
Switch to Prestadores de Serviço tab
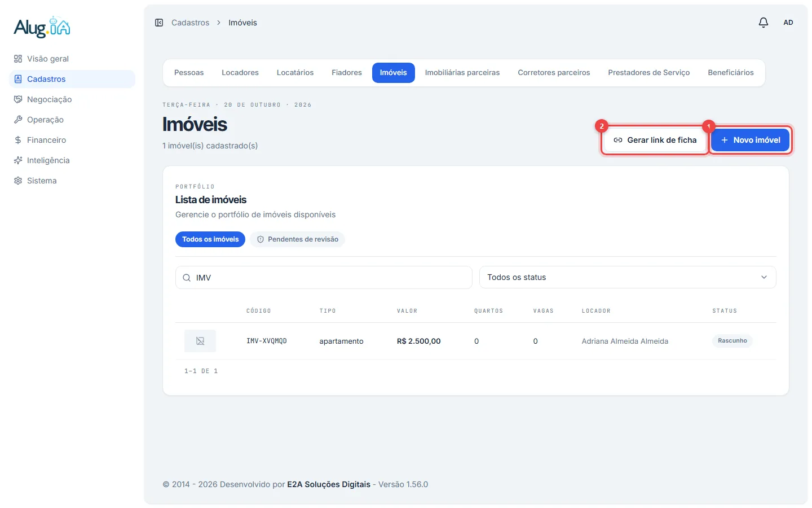click(649, 73)
